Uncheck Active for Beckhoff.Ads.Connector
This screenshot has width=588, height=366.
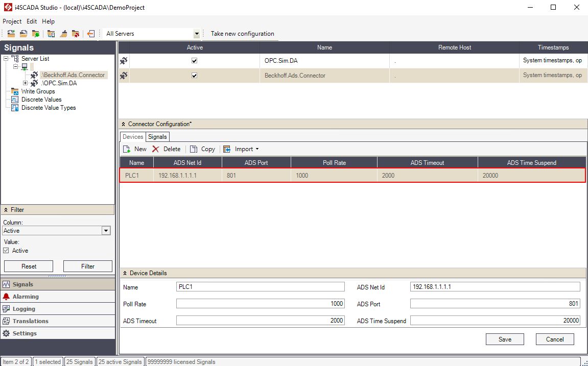pos(195,75)
